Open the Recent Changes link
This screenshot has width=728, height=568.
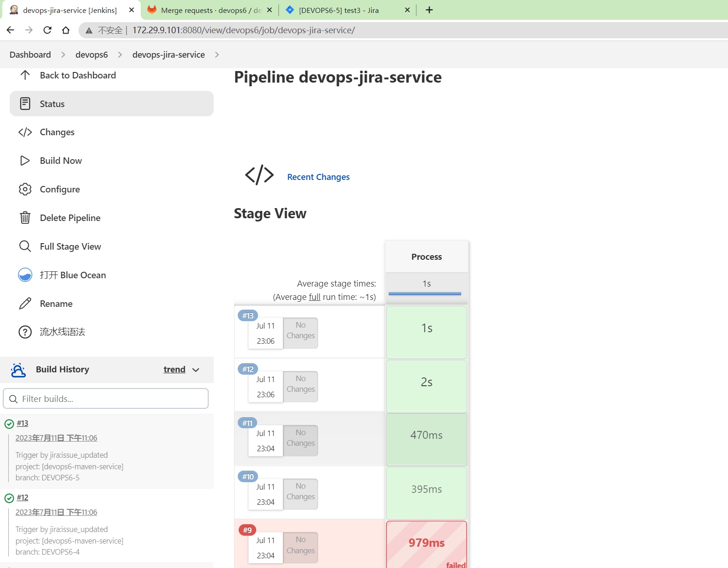(319, 177)
